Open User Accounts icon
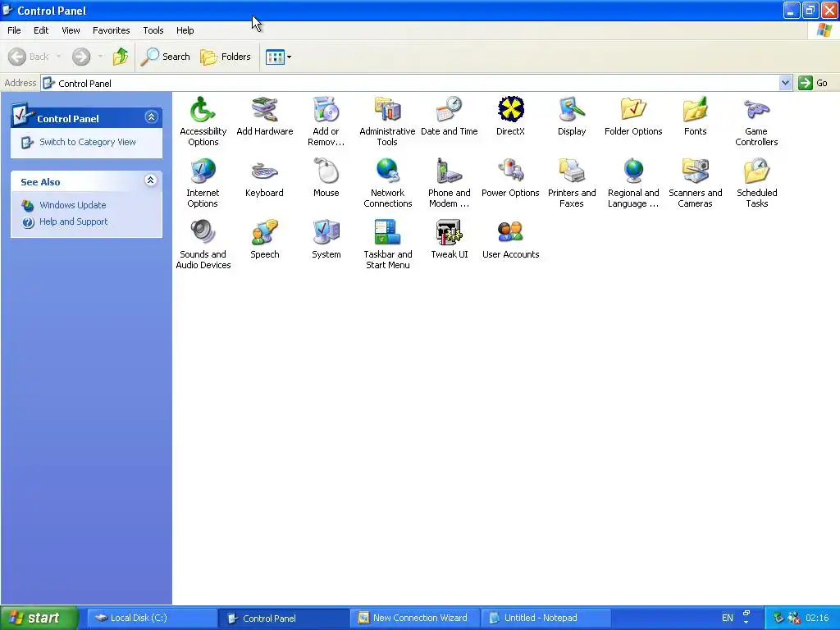 pos(510,240)
